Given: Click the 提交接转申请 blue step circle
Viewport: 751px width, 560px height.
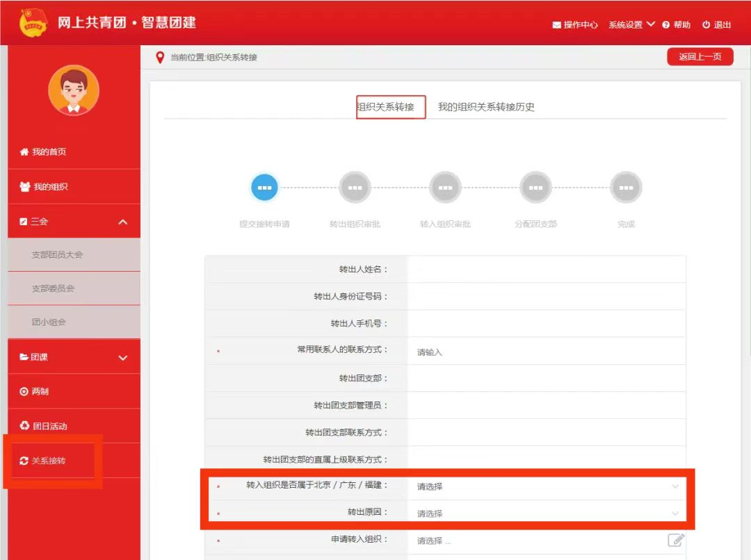Looking at the screenshot, I should (264, 188).
